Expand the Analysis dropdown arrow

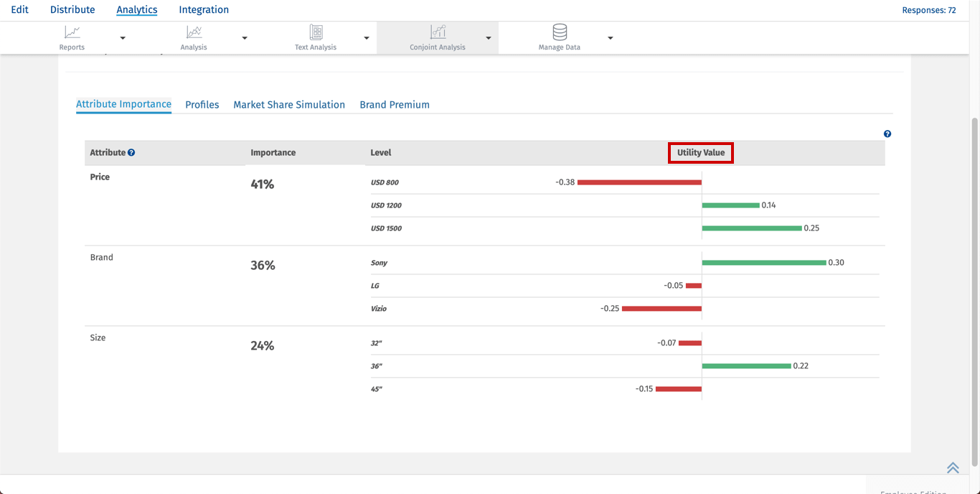245,38
